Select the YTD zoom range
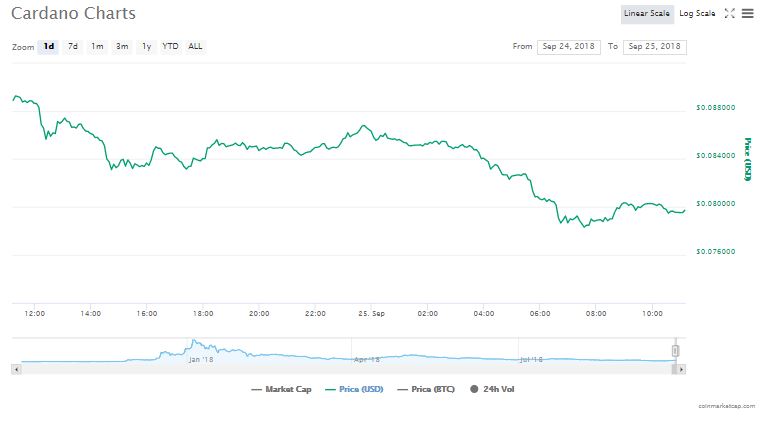The height and width of the screenshot is (430, 781). tap(170, 46)
